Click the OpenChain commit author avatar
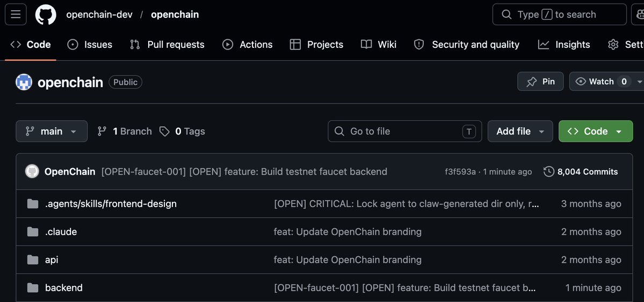This screenshot has height=302, width=644. (32, 171)
